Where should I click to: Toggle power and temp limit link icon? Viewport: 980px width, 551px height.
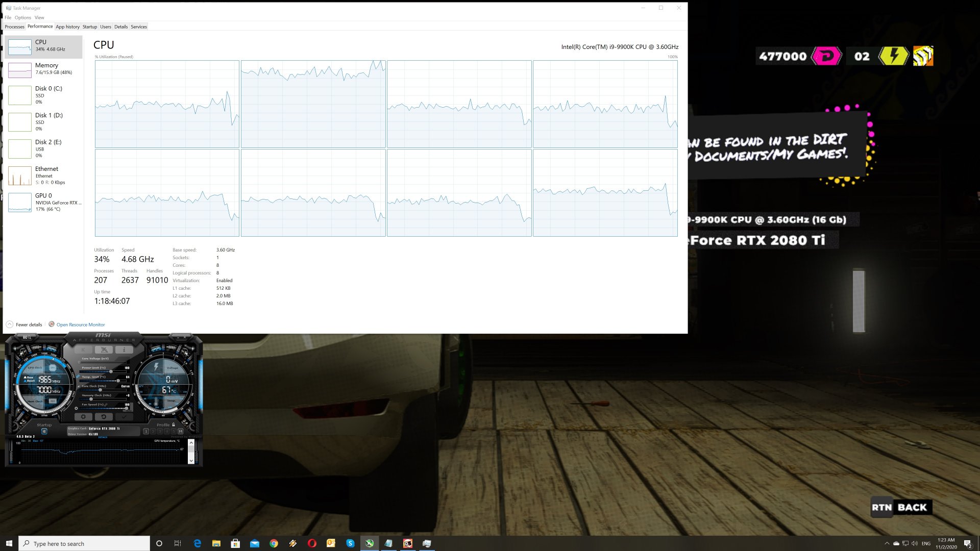(78, 377)
